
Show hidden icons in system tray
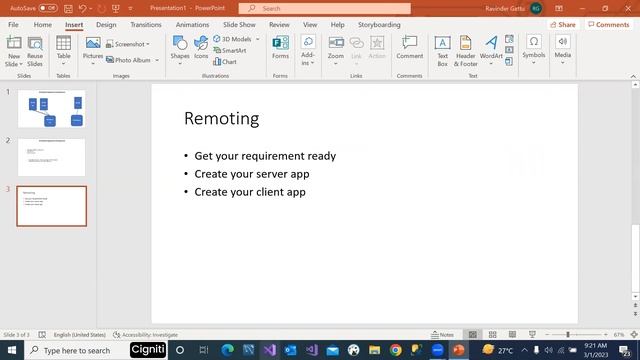coord(524,350)
